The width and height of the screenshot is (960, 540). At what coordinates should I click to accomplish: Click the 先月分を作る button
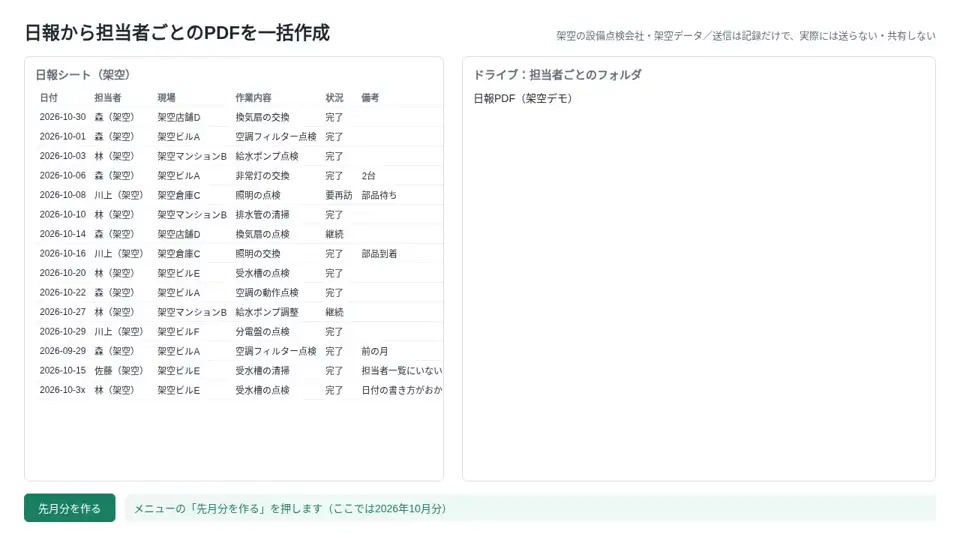click(70, 508)
